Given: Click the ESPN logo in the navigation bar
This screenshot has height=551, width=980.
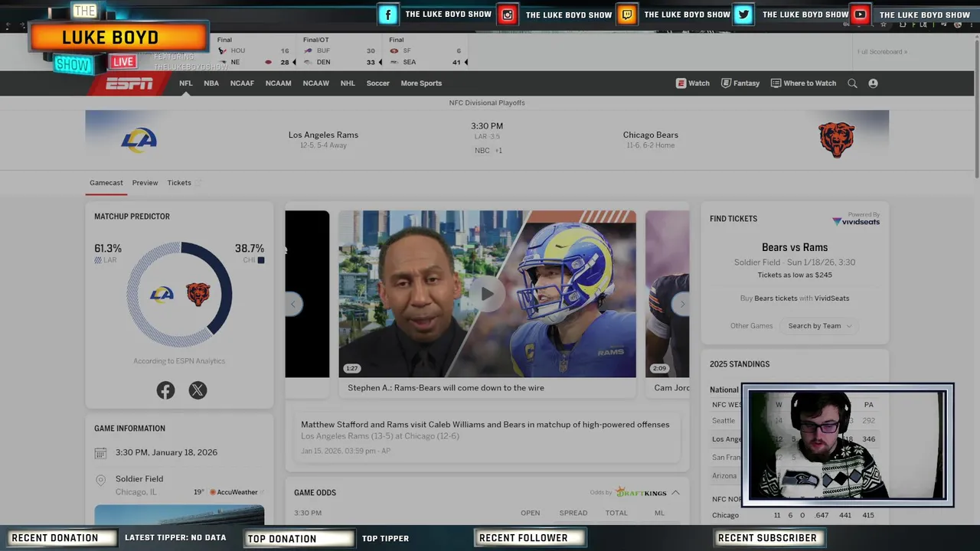Looking at the screenshot, I should (129, 83).
